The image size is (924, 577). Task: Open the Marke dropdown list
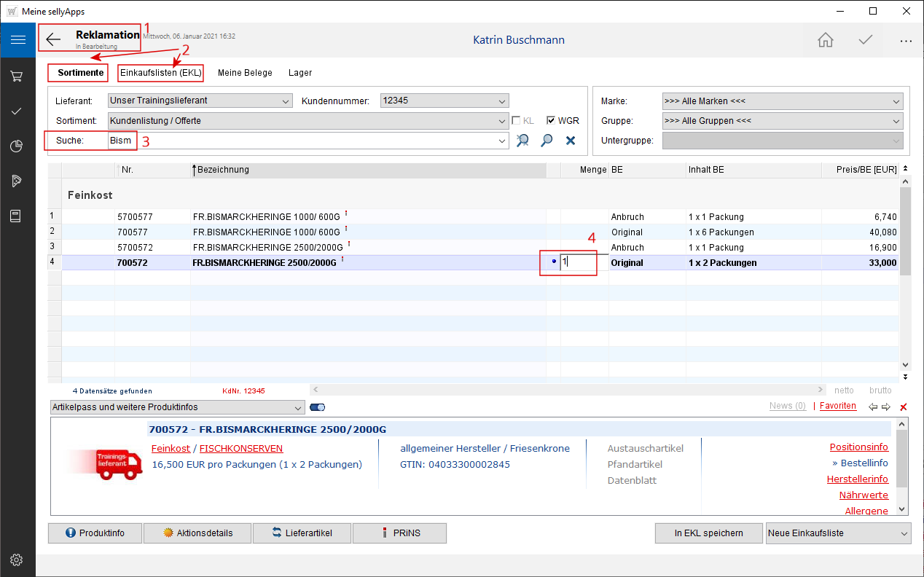click(x=896, y=101)
